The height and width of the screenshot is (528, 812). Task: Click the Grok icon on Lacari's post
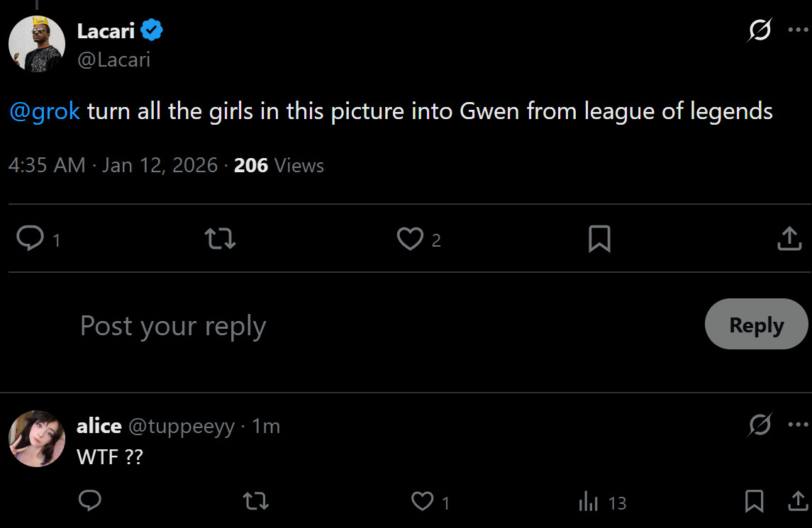[x=760, y=31]
